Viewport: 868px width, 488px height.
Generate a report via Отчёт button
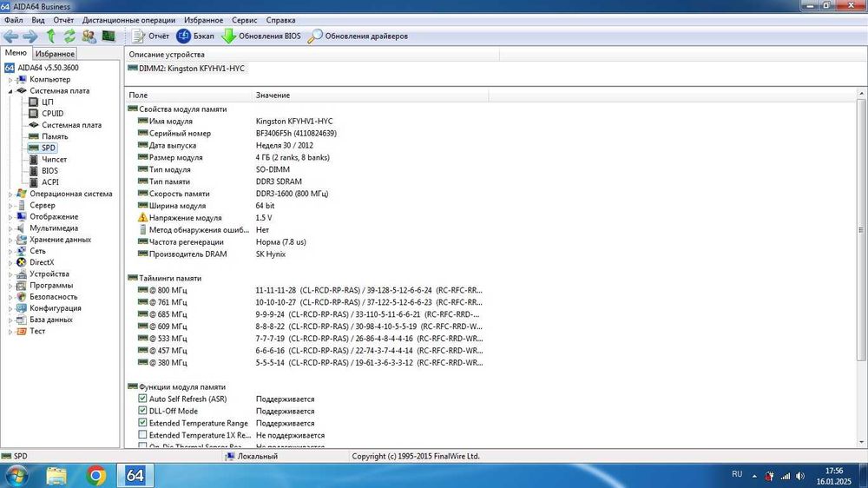[x=150, y=36]
